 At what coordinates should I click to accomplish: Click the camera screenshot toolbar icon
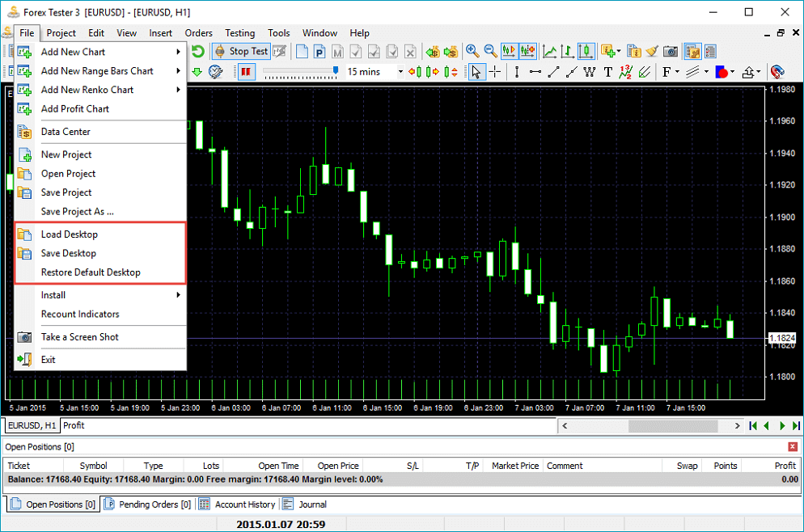click(x=671, y=51)
